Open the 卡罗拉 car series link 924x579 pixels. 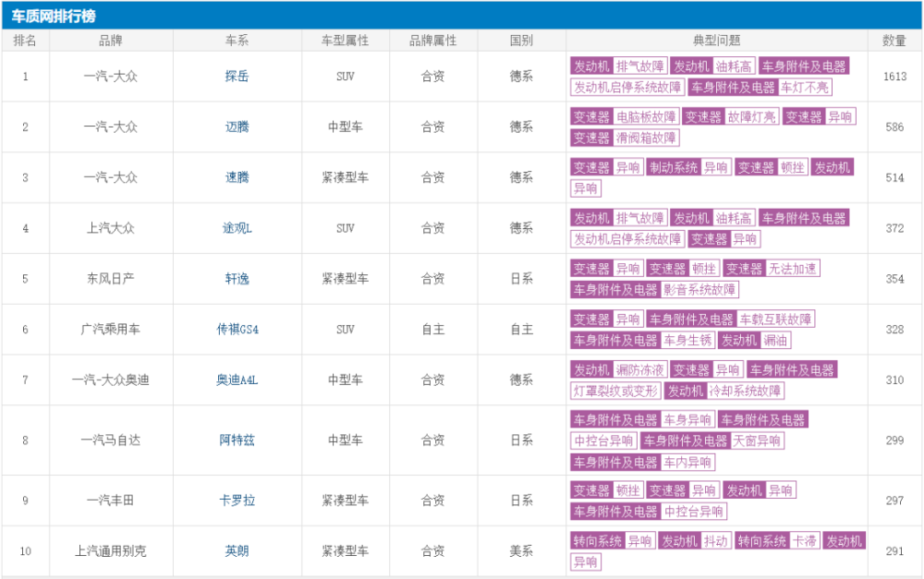237,501
